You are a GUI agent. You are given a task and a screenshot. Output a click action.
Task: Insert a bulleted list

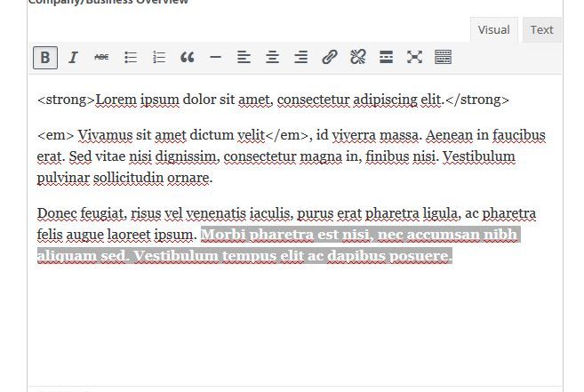pyautogui.click(x=131, y=58)
